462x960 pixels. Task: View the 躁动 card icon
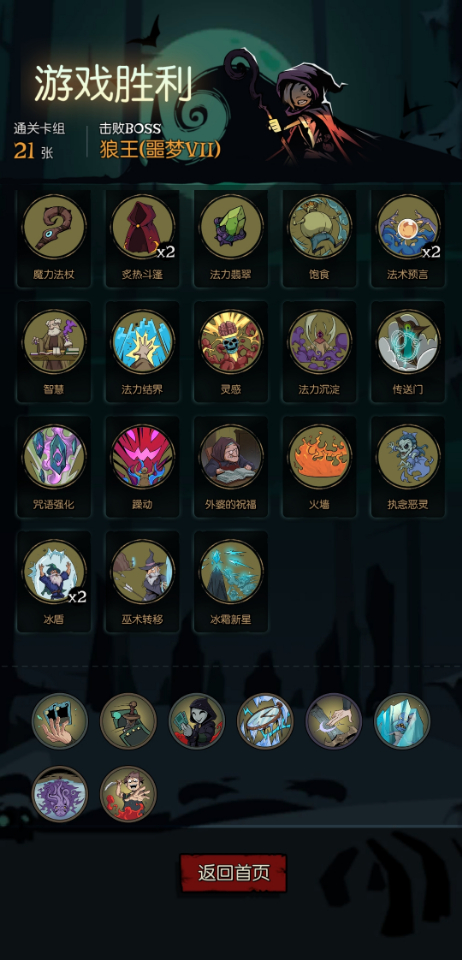[x=143, y=457]
